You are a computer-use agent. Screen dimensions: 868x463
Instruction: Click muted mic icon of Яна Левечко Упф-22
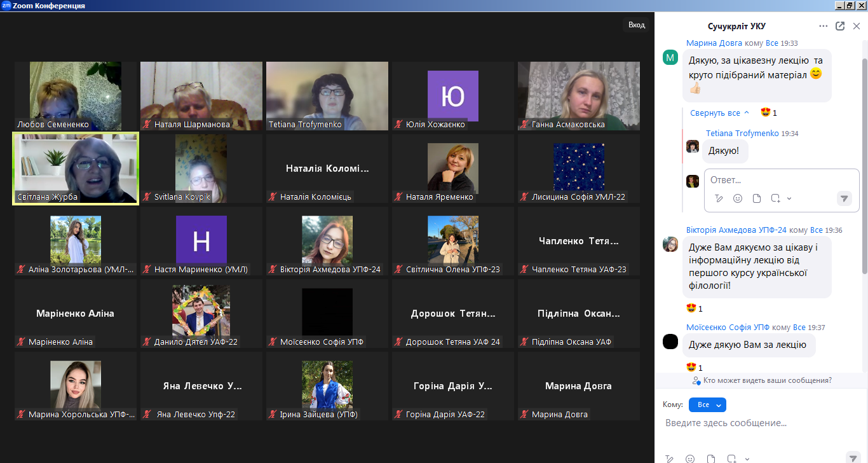click(147, 415)
